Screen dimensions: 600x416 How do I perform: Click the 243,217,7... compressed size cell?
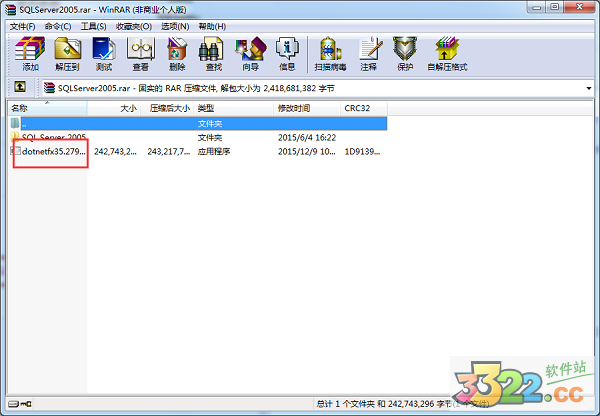(169, 152)
